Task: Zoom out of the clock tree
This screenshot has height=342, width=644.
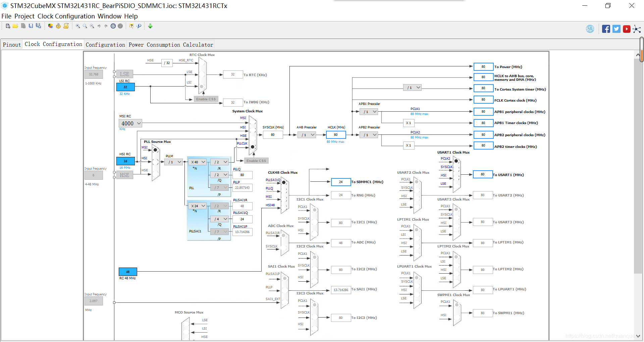Action: coord(92,26)
